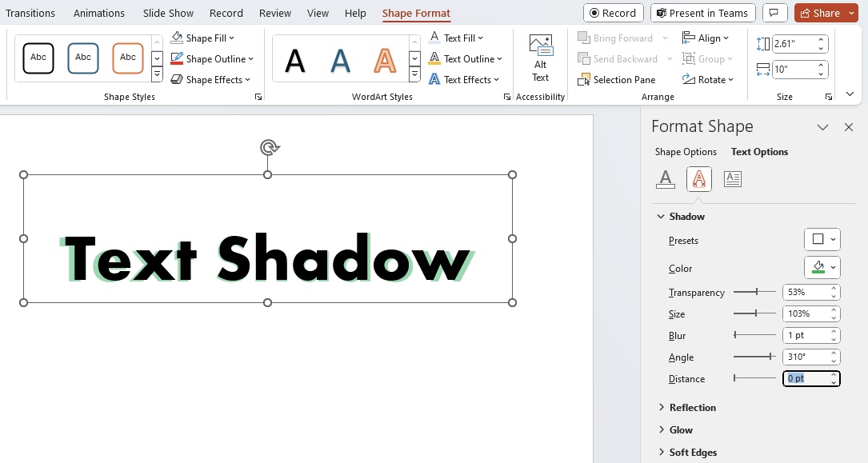Apply the black outlined Abc shape style
Viewport: 868px width, 463px height.
[x=38, y=58]
